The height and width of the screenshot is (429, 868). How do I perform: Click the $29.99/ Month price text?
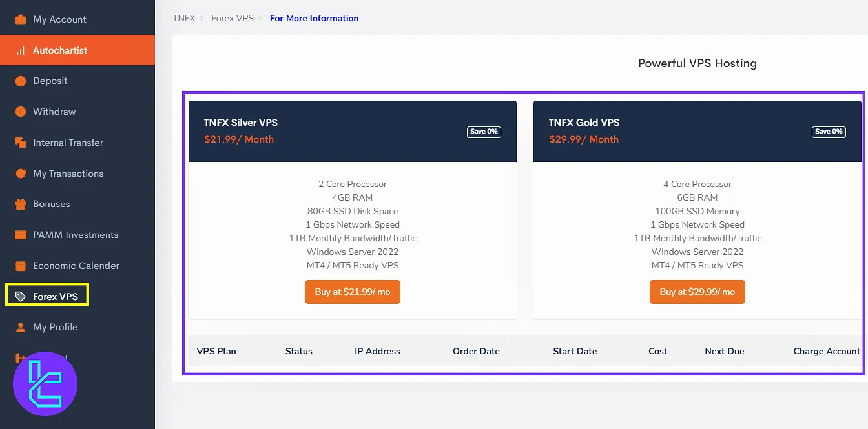pyautogui.click(x=584, y=139)
